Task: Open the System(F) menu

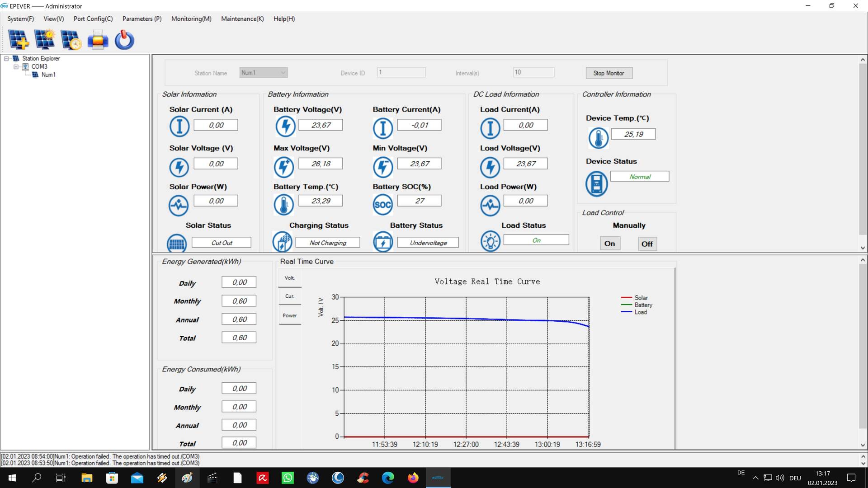Action: [x=20, y=19]
